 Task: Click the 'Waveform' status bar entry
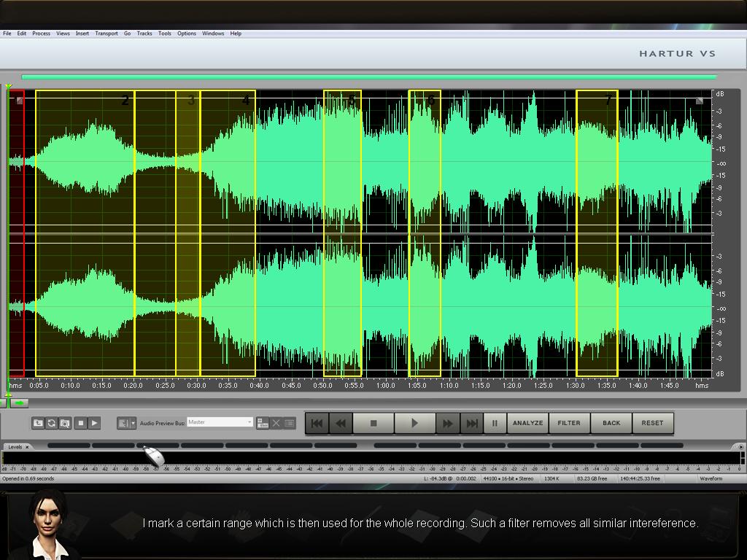click(x=711, y=478)
